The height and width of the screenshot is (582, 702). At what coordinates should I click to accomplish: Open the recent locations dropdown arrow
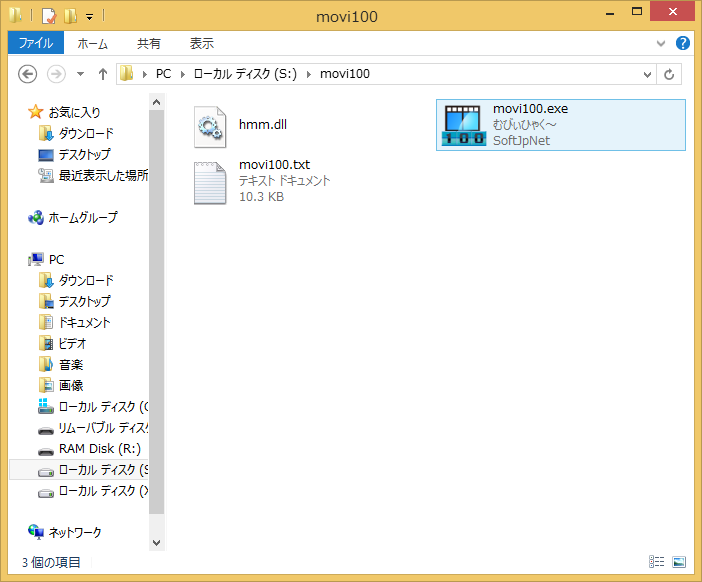[81, 74]
